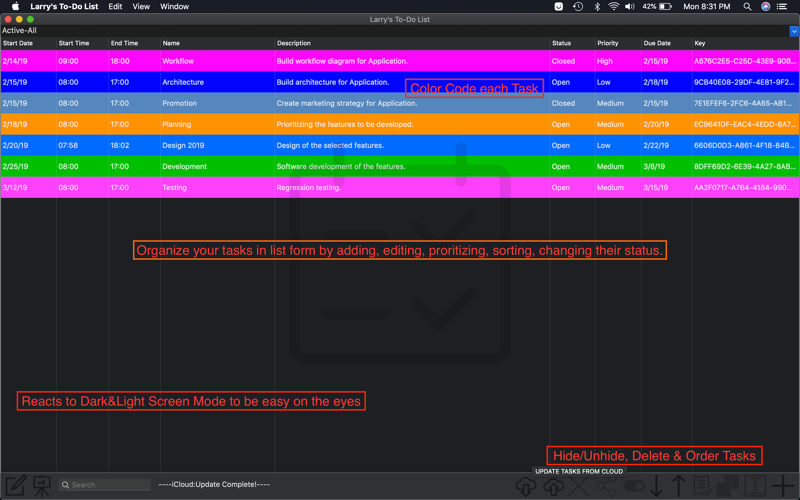
Task: Open Time Machine in the menu bar
Action: click(x=578, y=7)
